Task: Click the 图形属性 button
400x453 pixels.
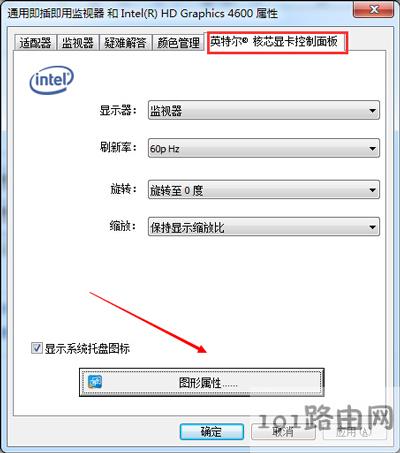Action: (x=202, y=382)
